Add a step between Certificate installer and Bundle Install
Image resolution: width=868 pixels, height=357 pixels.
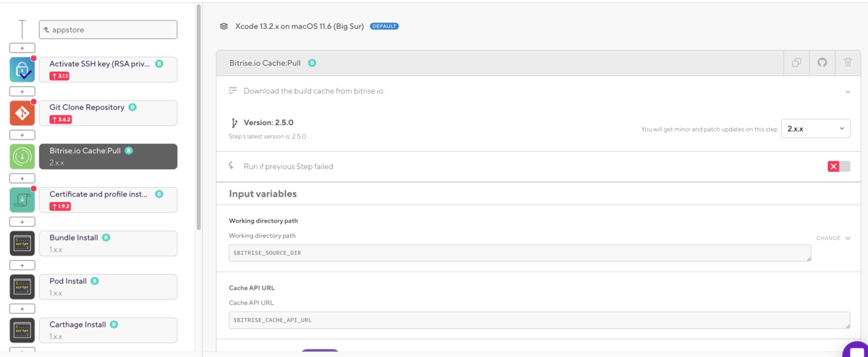coord(22,222)
